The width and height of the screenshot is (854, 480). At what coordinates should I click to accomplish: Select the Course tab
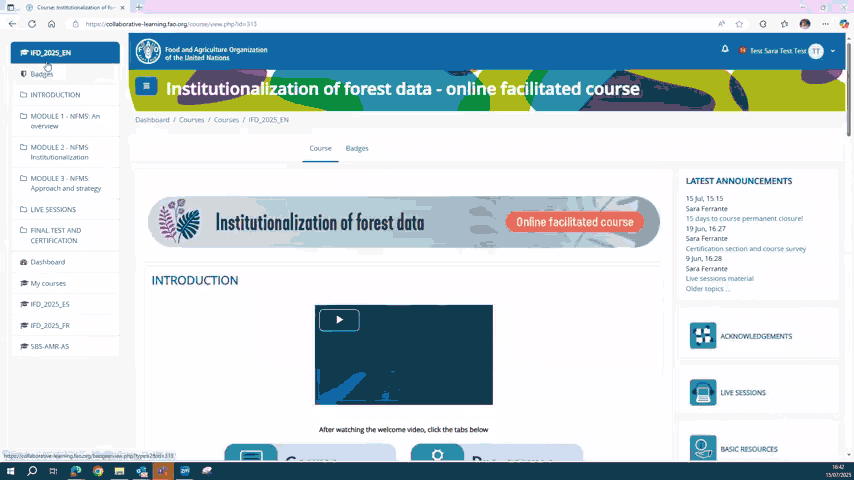coord(320,148)
